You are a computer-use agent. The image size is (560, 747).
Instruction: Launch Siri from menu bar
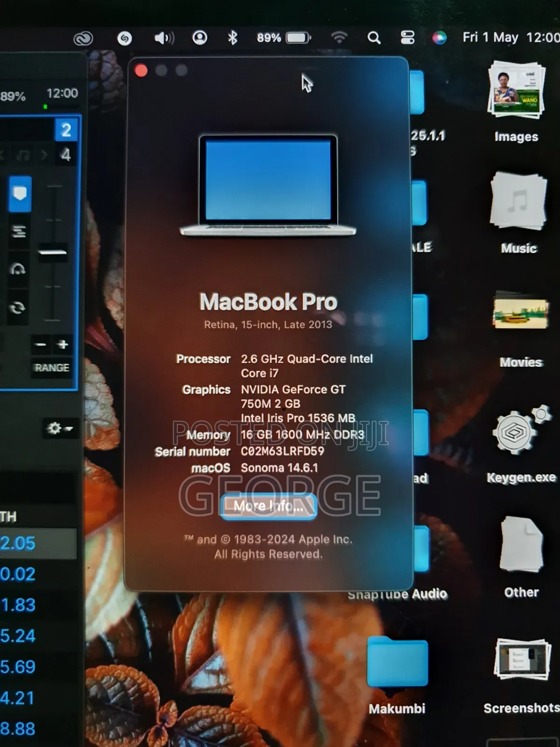(439, 37)
